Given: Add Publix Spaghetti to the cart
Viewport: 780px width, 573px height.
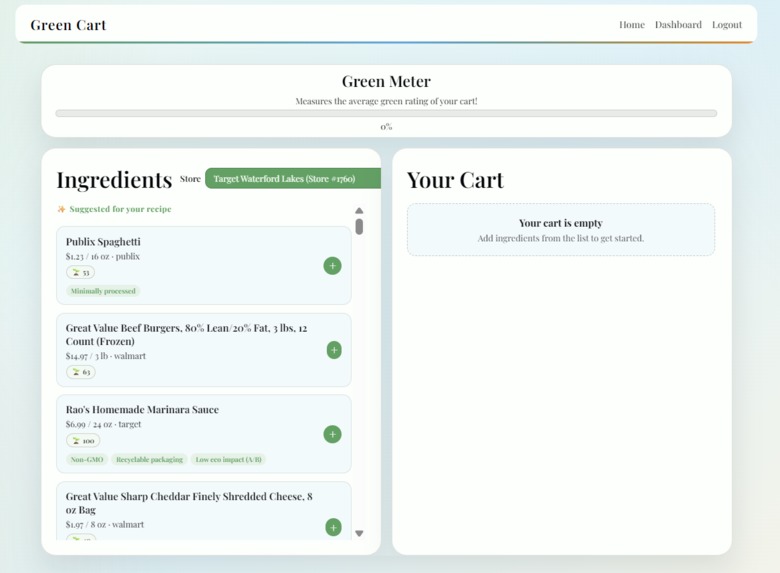Looking at the screenshot, I should [x=332, y=266].
